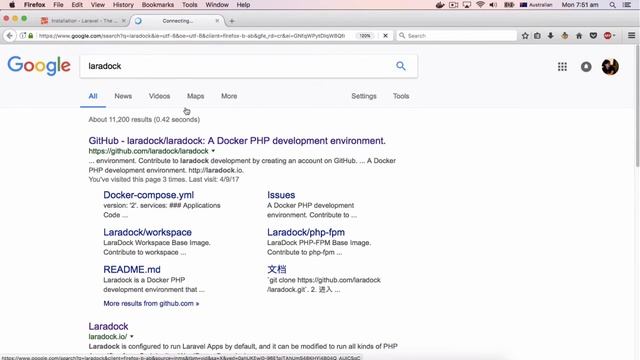Image resolution: width=640 pixels, height=360 pixels.
Task: Click the Wi-Fi status icon
Action: click(480, 5)
